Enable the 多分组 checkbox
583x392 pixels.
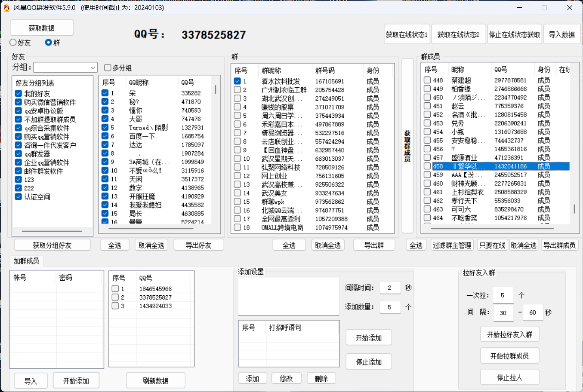[x=108, y=67]
